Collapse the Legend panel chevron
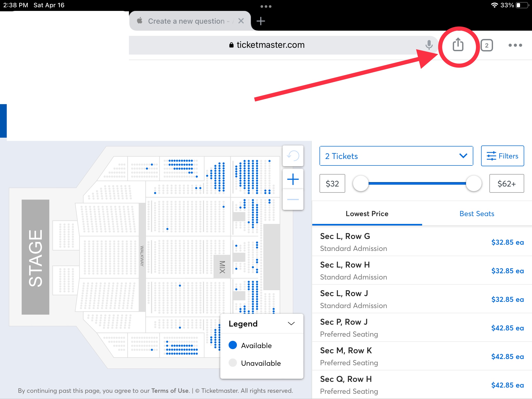The width and height of the screenshot is (532, 399). [291, 324]
